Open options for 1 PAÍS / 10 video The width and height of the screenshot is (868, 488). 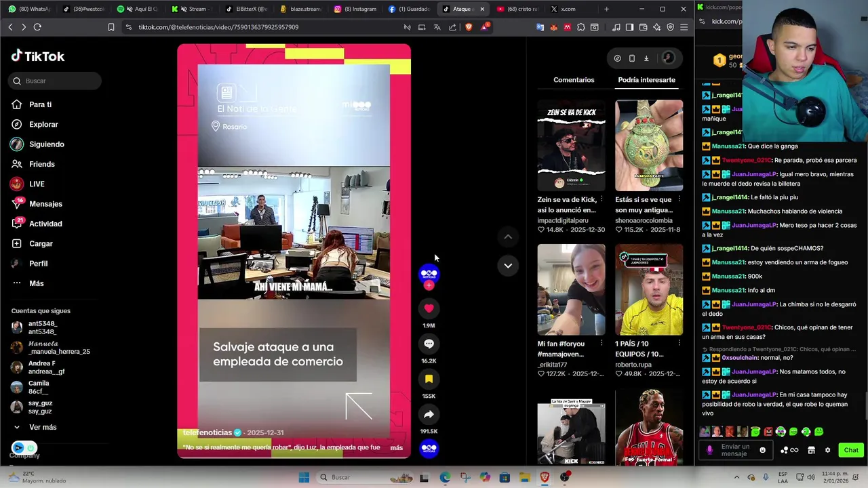pyautogui.click(x=679, y=344)
